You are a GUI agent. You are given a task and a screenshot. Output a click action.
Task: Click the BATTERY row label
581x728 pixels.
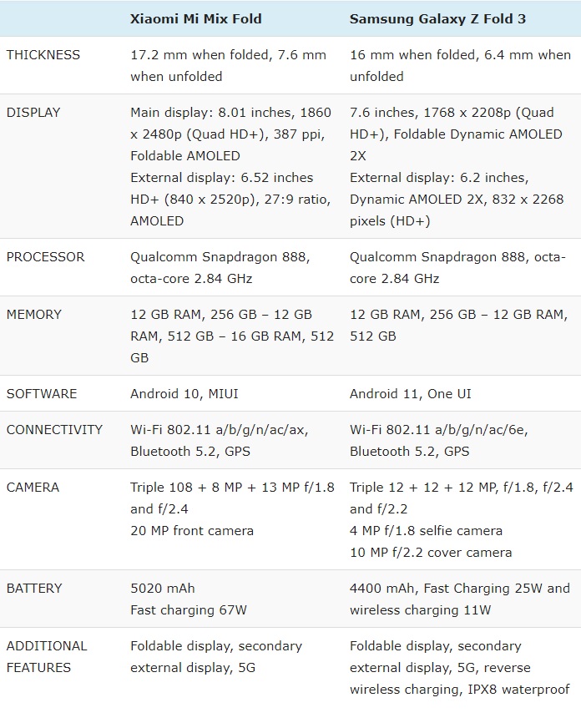[34, 589]
